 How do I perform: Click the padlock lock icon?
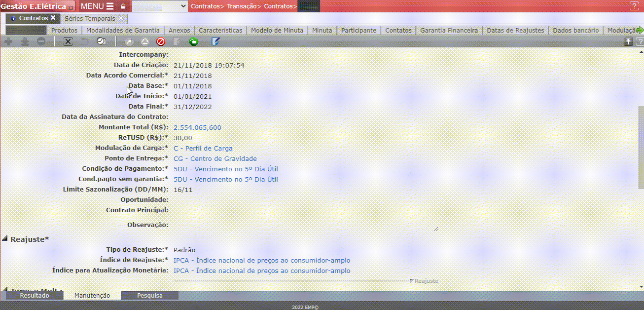click(x=123, y=6)
